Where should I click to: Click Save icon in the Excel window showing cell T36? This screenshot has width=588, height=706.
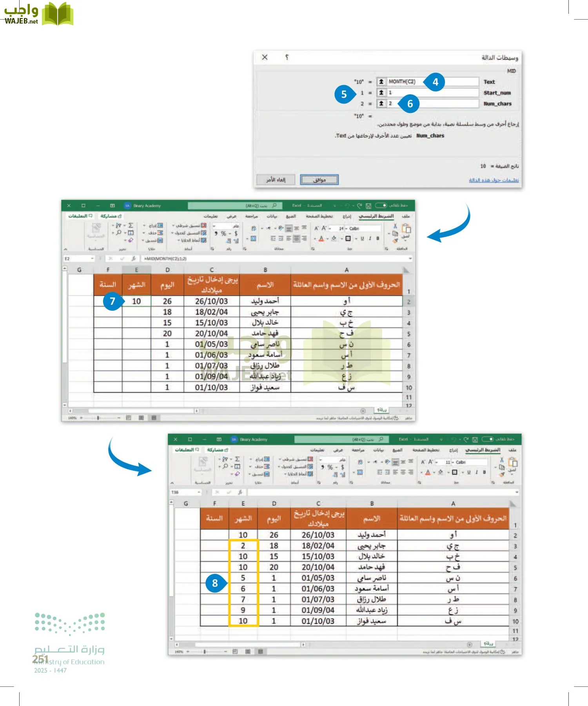[x=475, y=439]
